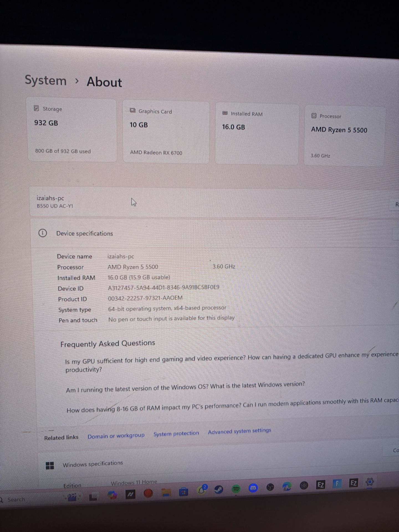The image size is (399, 532).
Task: Open the Graphics Card 10 GB card
Action: tap(166, 132)
